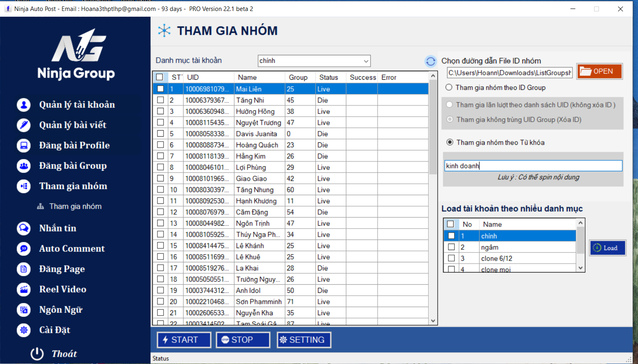Click the START button
Screen dimensions: 638x364
(184, 340)
